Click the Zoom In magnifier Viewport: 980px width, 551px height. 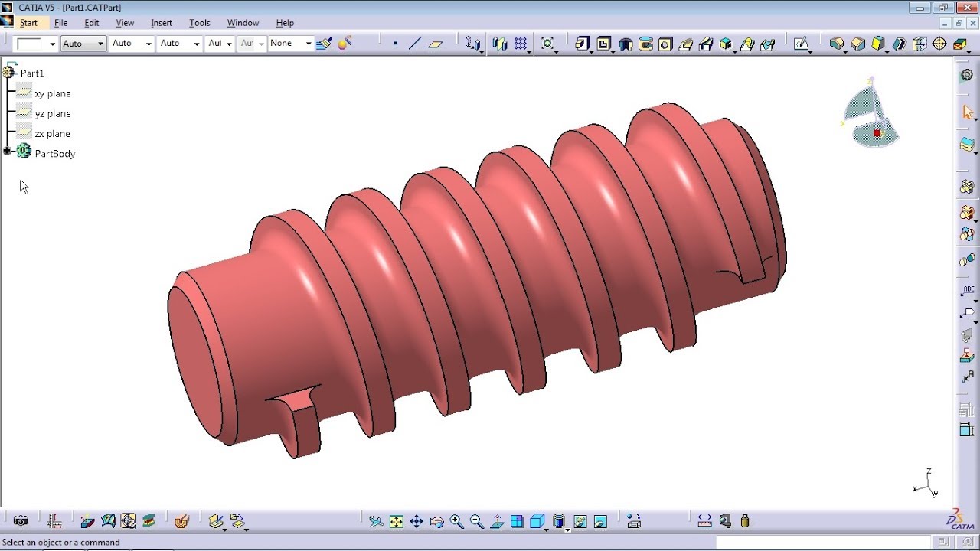coord(457,522)
